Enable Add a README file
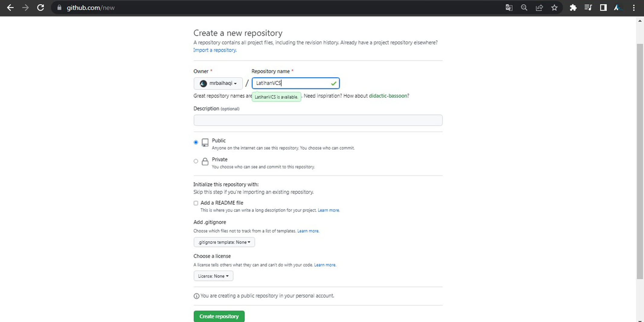The height and width of the screenshot is (322, 644). [x=196, y=203]
